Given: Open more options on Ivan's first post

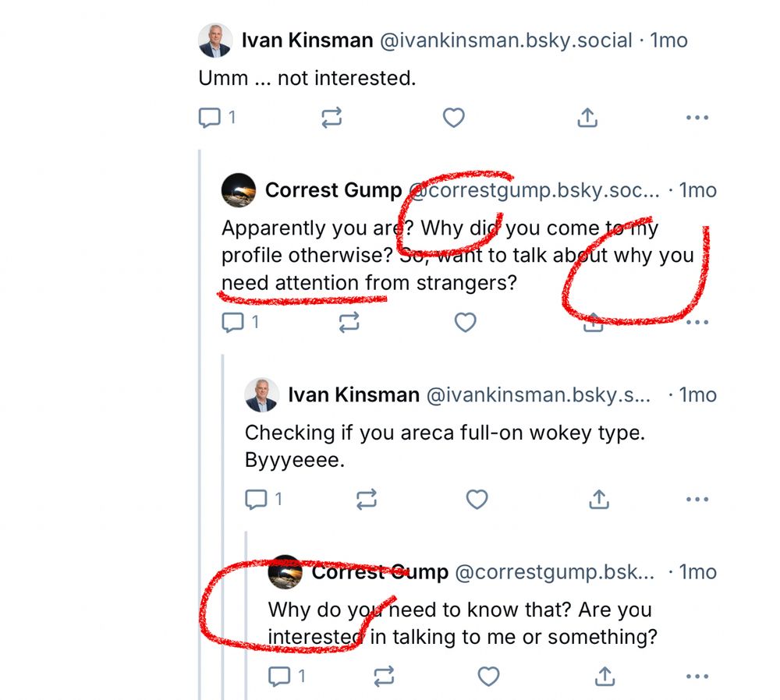Looking at the screenshot, I should tap(697, 118).
